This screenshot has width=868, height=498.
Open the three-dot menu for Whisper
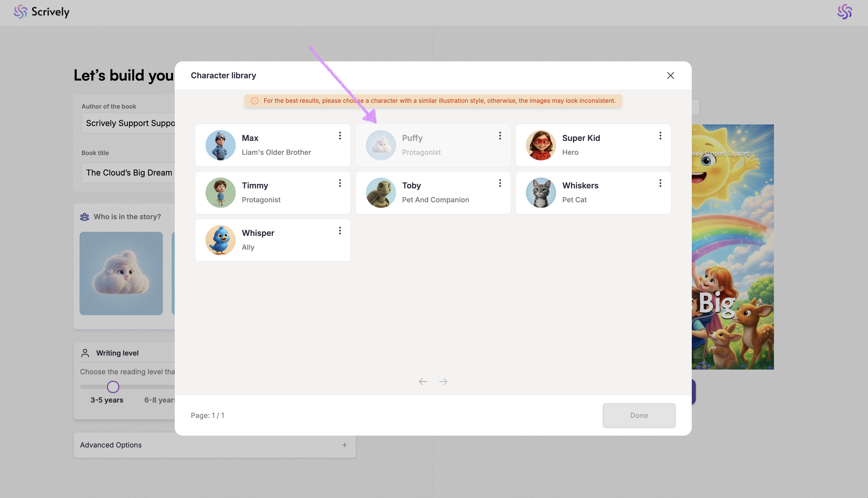340,231
